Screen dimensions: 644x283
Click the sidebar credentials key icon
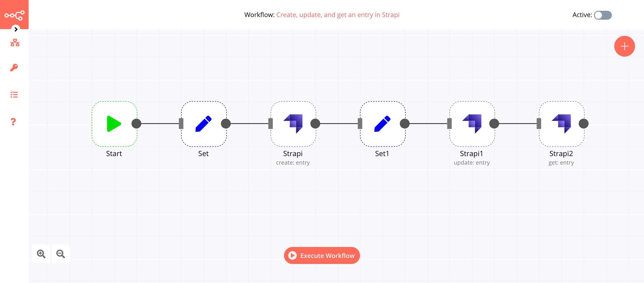(x=14, y=67)
